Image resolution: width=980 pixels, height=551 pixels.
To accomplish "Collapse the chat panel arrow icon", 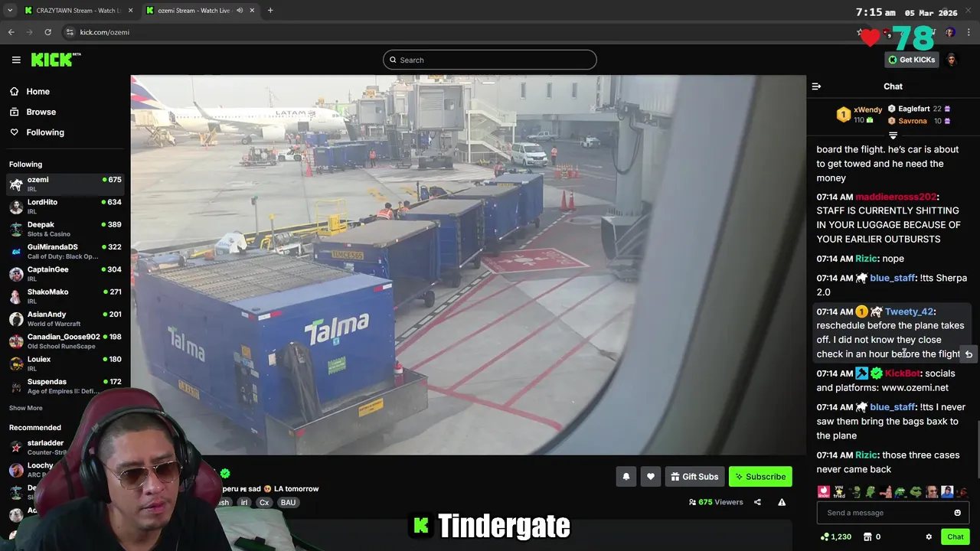I will click(816, 86).
